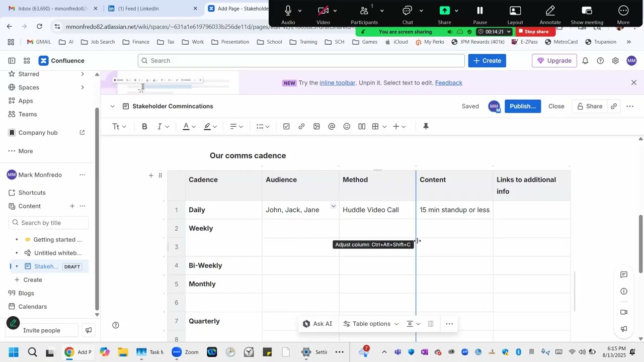Open the Audience cell dropdown chevron
The height and width of the screenshot is (362, 644).
coord(333,206)
